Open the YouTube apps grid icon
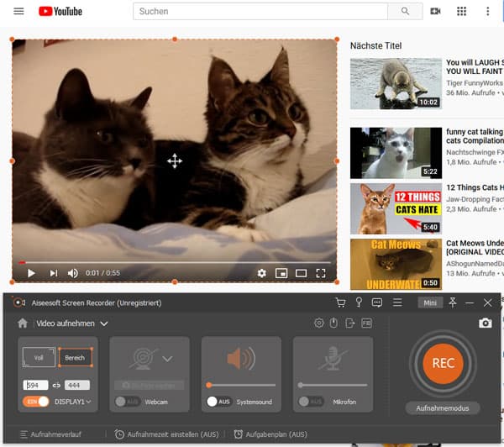Image resolution: width=504 pixels, height=447 pixels. 461,12
